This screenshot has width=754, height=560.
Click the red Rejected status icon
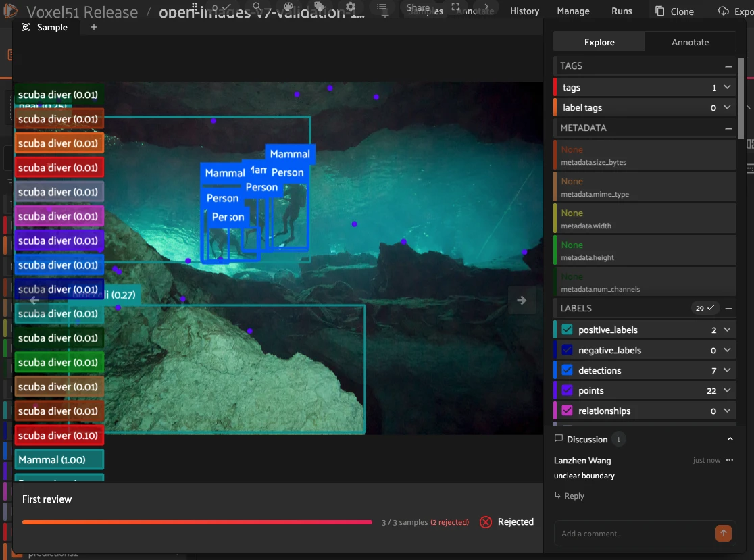[486, 522]
